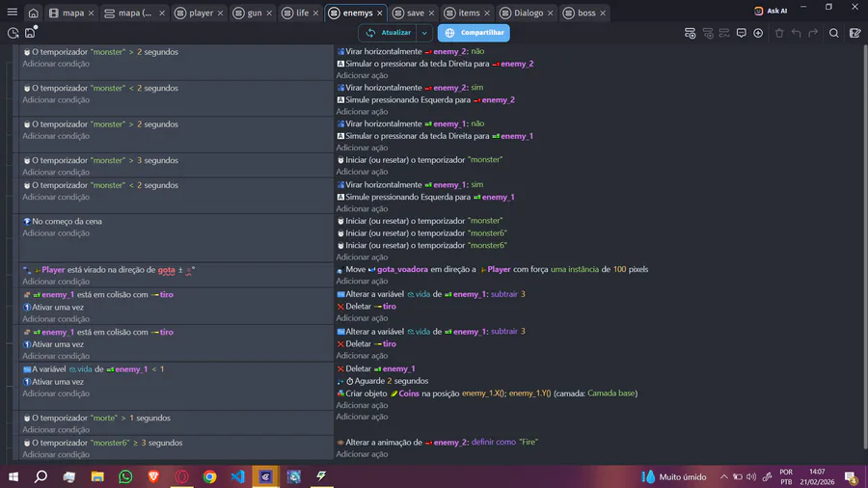Click the events sheet vertical scrollbar
Screen dimensions: 868x488
coord(864,247)
